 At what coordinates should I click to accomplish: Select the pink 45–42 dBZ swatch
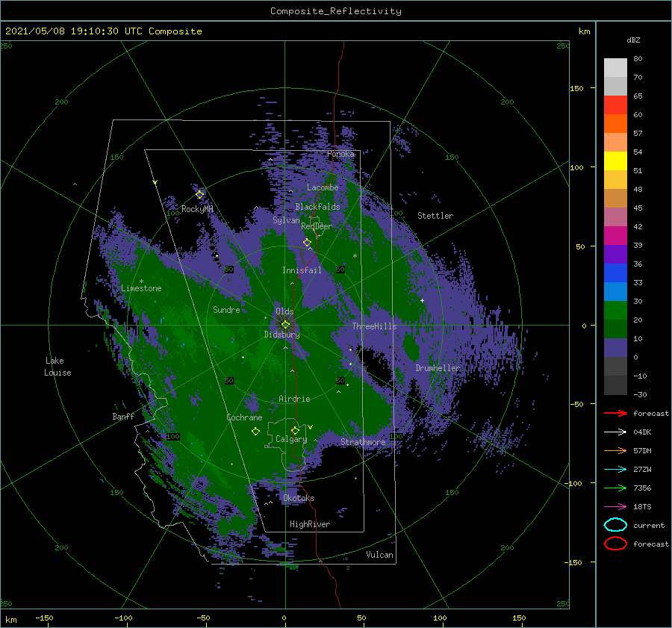point(615,217)
